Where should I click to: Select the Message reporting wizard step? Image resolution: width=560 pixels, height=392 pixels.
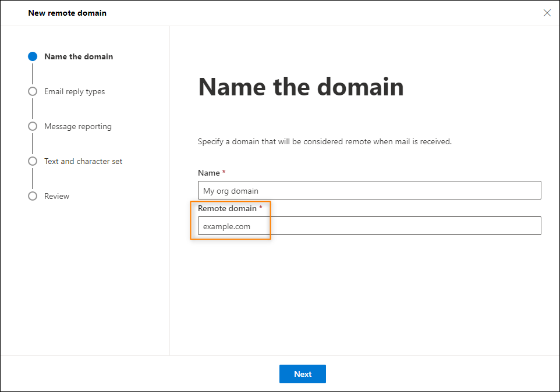pyautogui.click(x=79, y=126)
